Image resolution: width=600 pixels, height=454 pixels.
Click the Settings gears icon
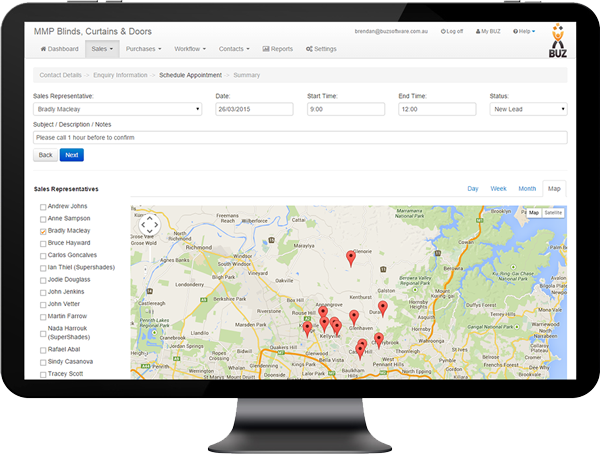[309, 49]
